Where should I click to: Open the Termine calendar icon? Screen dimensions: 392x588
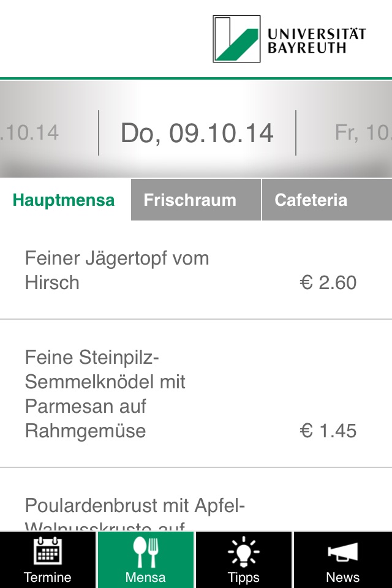click(x=48, y=551)
